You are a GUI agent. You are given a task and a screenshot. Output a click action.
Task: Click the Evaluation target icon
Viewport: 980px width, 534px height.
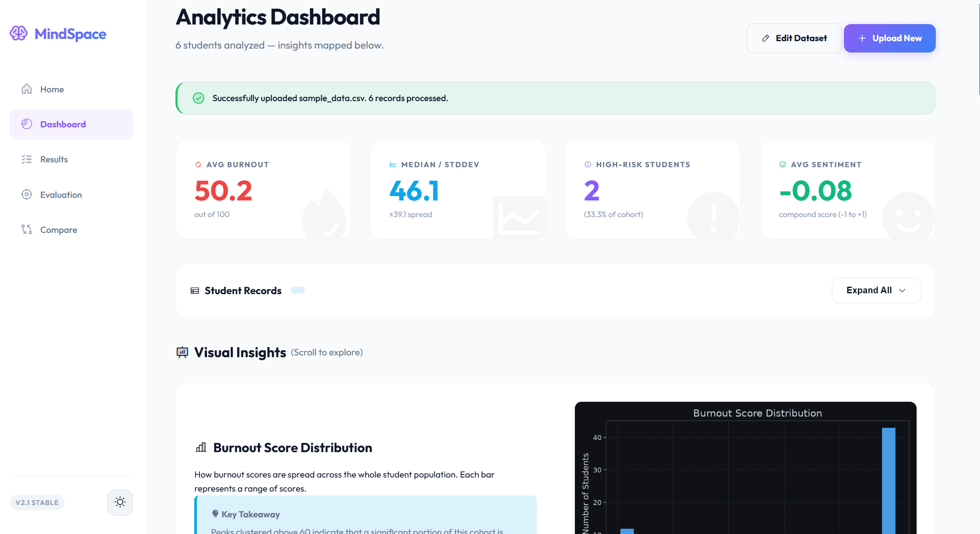(x=27, y=194)
